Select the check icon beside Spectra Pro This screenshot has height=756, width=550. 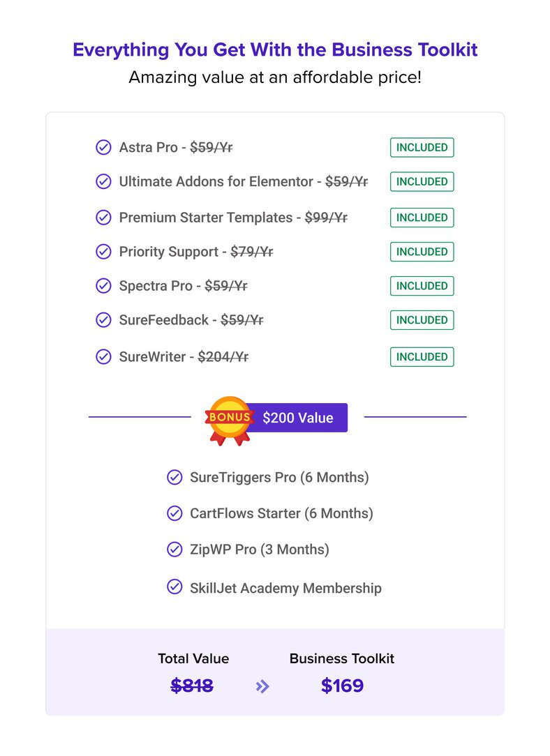103,286
